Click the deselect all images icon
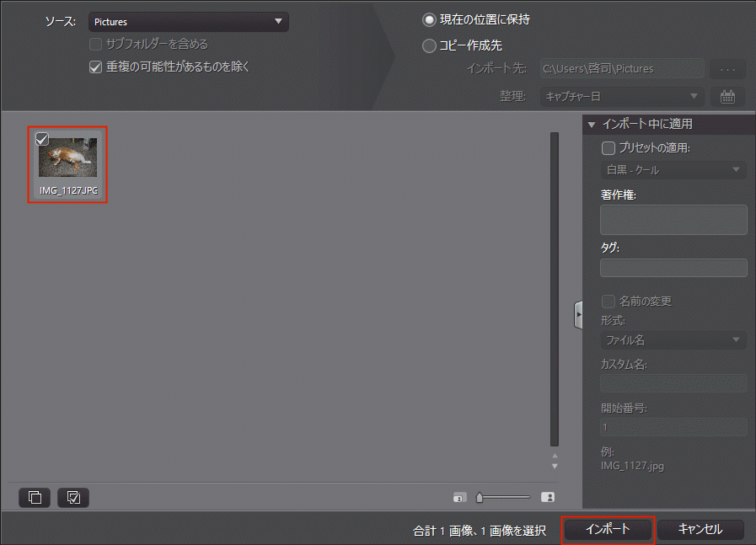This screenshot has width=756, height=545. (35, 497)
